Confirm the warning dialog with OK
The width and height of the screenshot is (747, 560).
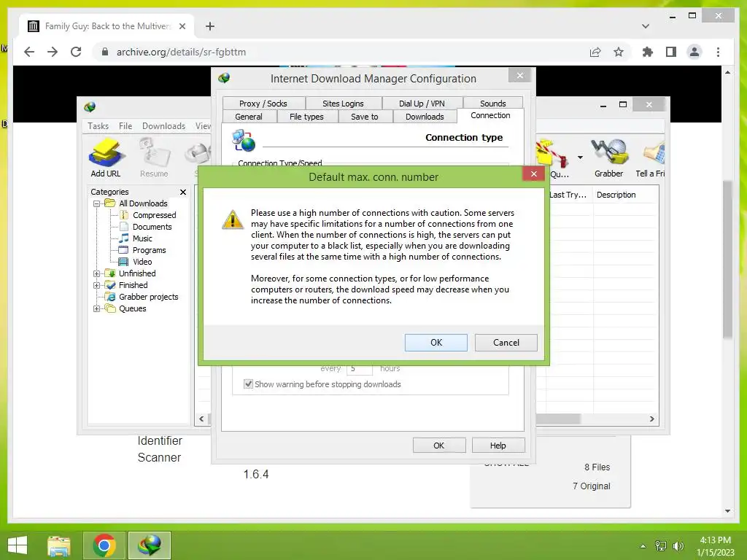point(436,343)
